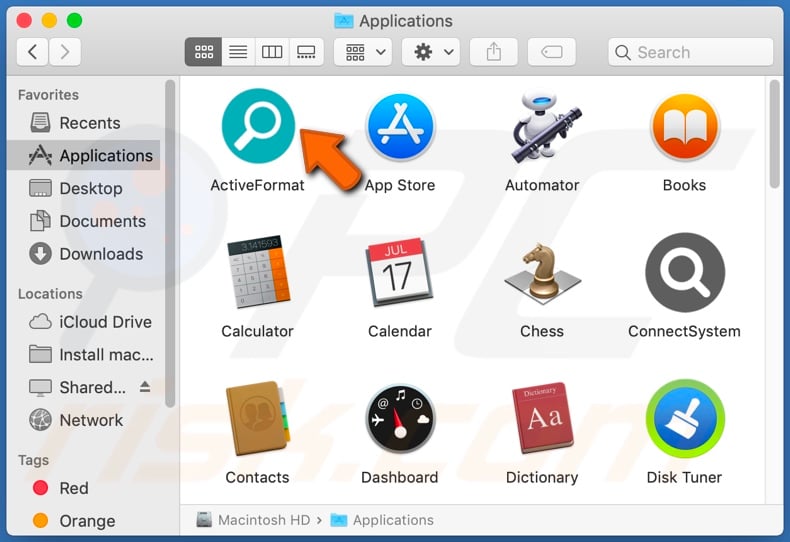Screen dimensions: 790x542
Task: Select the Calendar app icon
Action: tap(399, 272)
